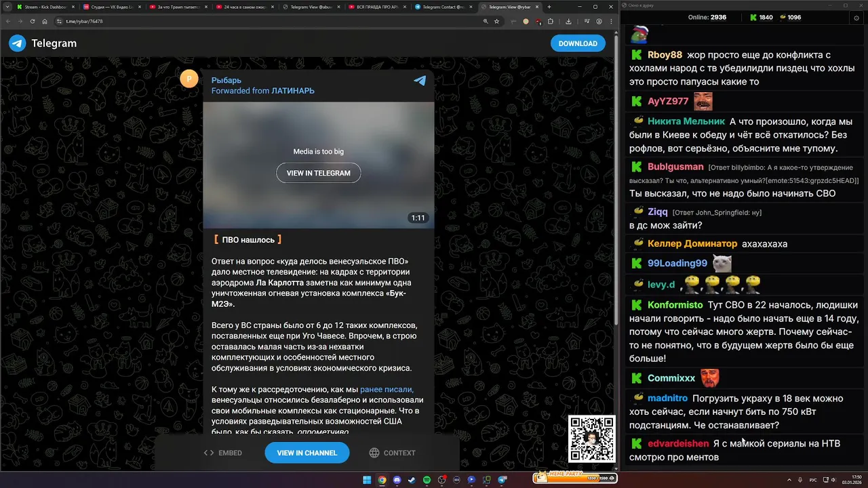Switch the РУС keyboard language indicator

tap(813, 480)
